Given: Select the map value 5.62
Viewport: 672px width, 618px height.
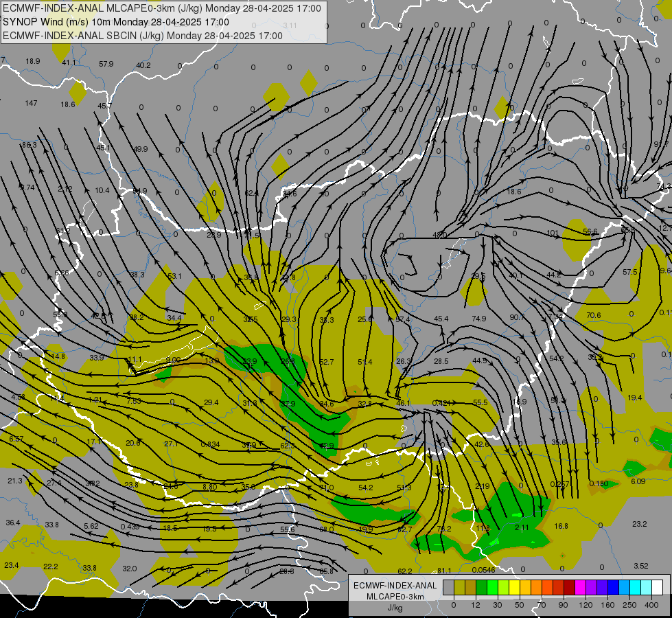Looking at the screenshot, I should [x=91, y=526].
